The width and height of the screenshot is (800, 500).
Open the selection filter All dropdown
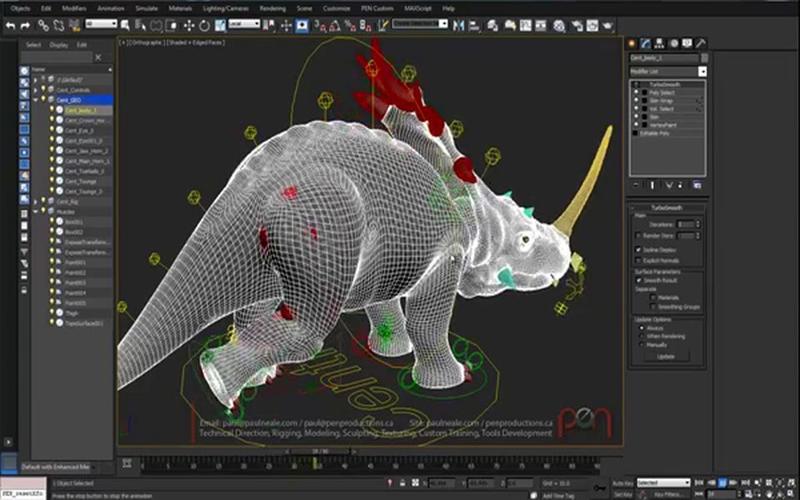[x=101, y=24]
